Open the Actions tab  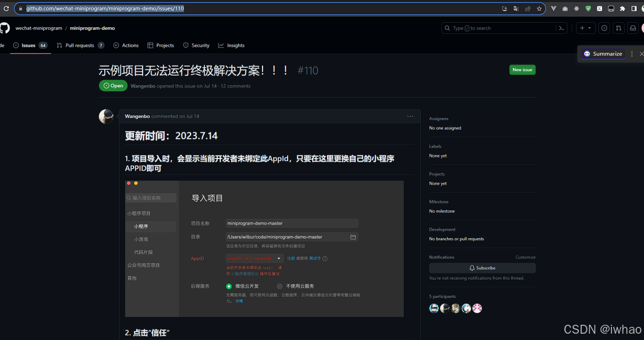(126, 46)
